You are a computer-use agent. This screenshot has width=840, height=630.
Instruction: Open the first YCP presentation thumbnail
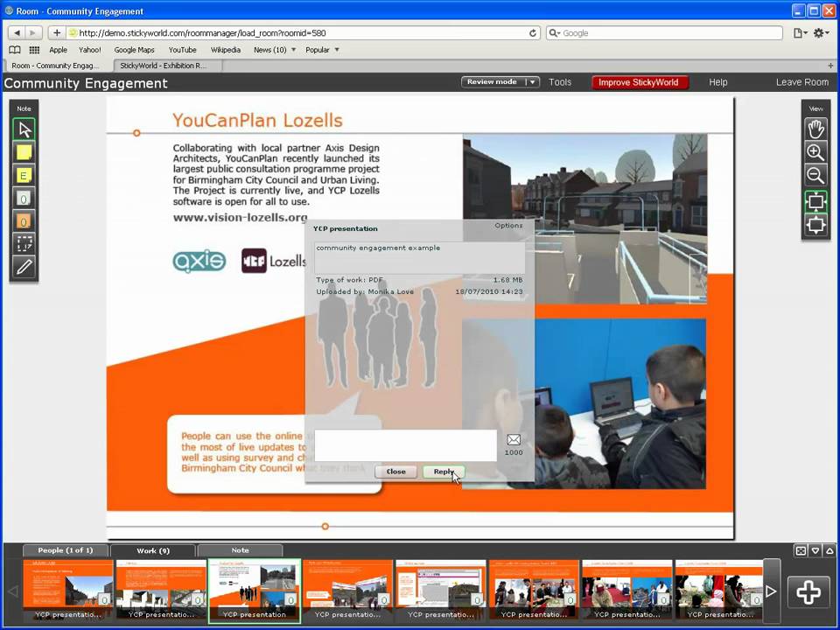(x=68, y=591)
